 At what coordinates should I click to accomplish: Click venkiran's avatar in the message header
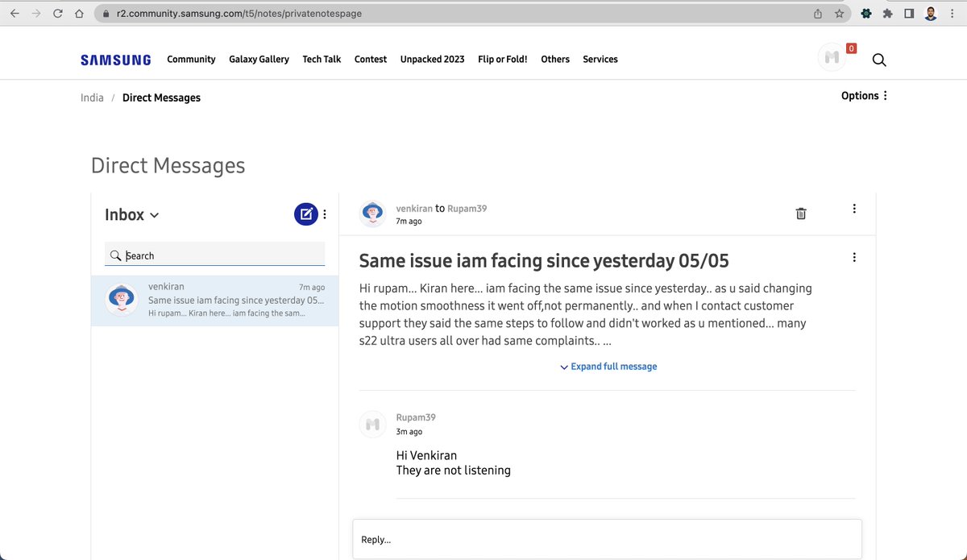click(x=372, y=214)
